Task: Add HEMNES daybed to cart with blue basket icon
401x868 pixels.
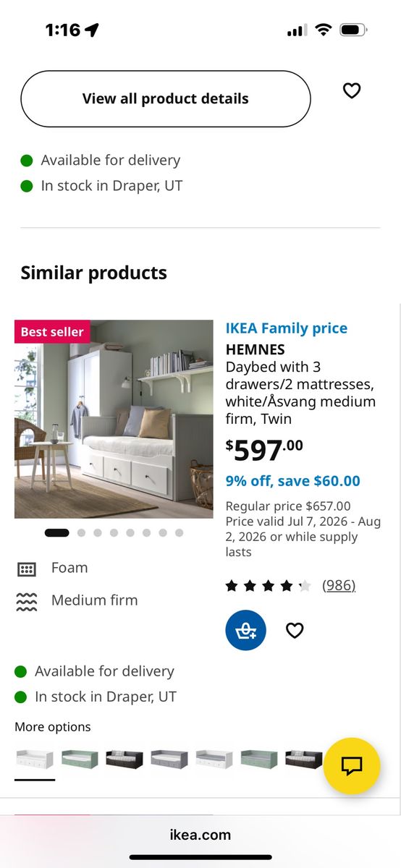Action: coord(246,631)
